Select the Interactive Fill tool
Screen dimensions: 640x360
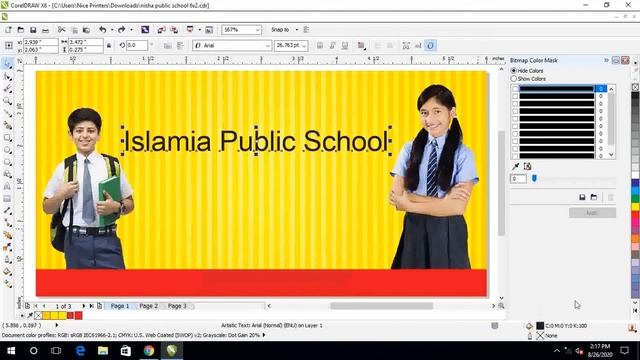(x=7, y=284)
